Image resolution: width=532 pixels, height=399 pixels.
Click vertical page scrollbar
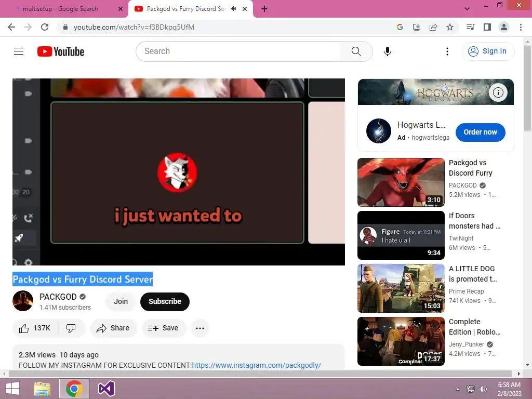coord(527,88)
